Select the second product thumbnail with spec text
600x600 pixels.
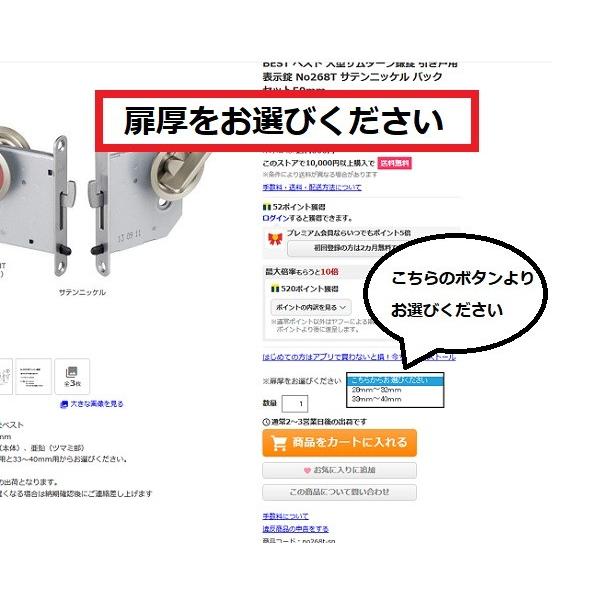click(33, 377)
